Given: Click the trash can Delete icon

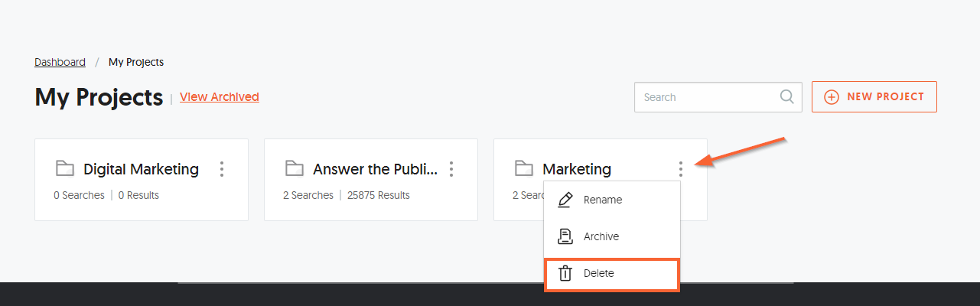Looking at the screenshot, I should (x=565, y=273).
